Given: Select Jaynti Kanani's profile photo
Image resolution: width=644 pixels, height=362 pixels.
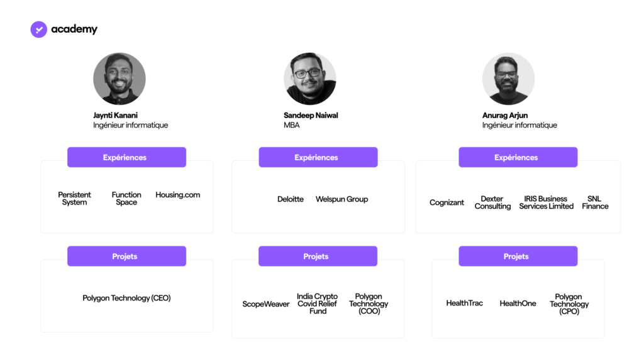Looking at the screenshot, I should point(119,79).
